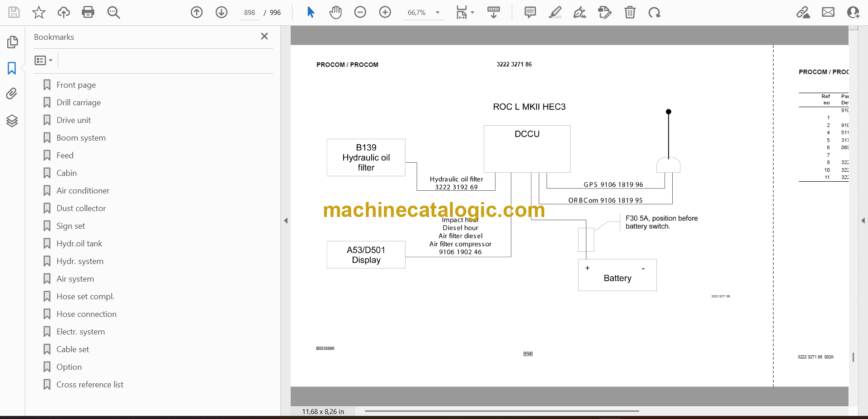Click the horizontal scrollbar under the document

(502, 411)
